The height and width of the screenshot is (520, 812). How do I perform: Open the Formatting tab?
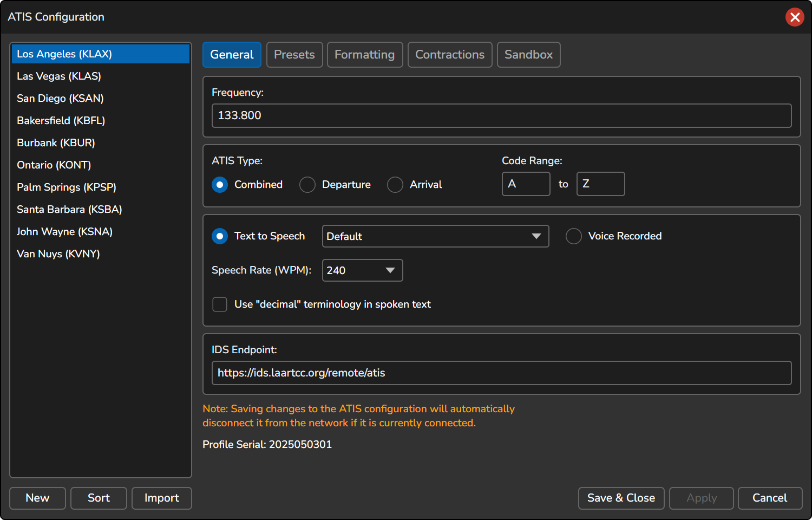[365, 55]
